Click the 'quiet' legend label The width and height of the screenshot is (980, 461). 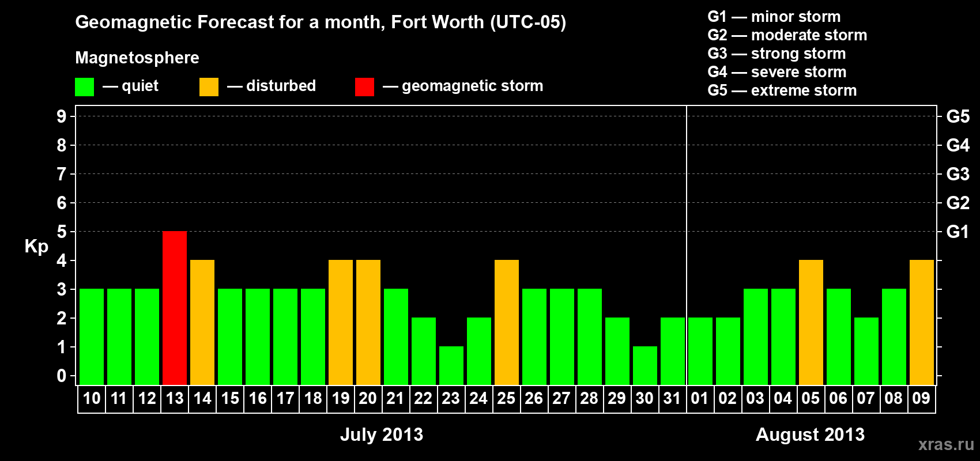pyautogui.click(x=140, y=86)
